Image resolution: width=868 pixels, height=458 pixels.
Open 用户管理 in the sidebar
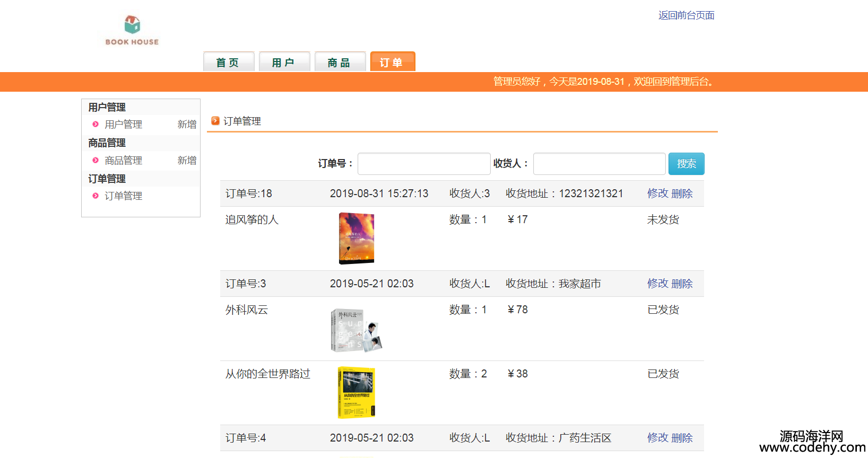[x=123, y=124]
